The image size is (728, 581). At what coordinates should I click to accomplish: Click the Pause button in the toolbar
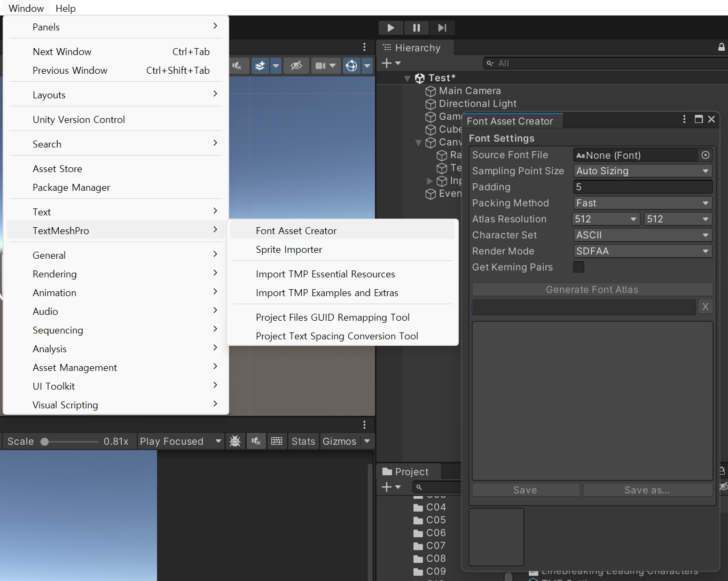tap(417, 28)
